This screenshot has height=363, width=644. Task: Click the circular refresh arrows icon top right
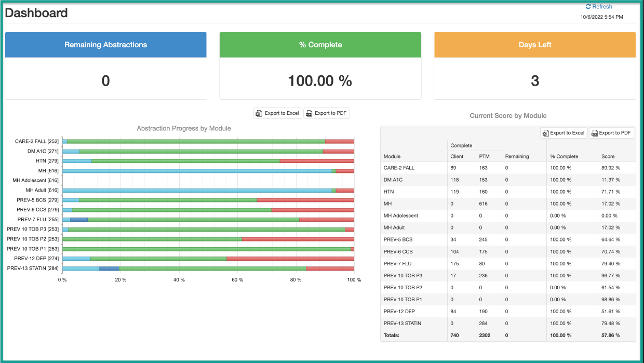(587, 6)
